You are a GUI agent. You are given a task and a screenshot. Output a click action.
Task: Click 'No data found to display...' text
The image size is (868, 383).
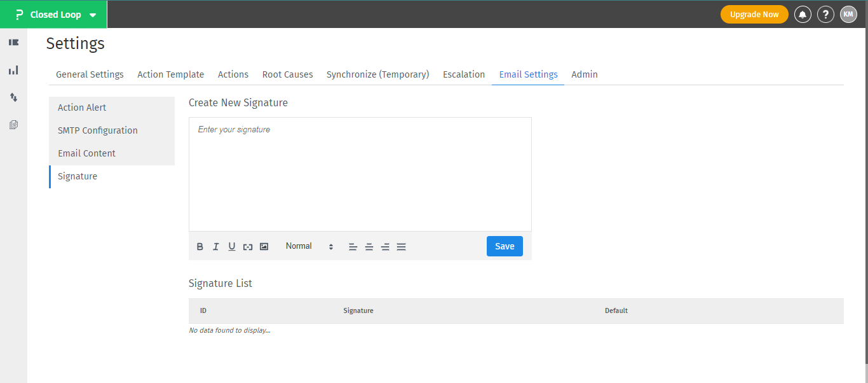click(x=230, y=331)
